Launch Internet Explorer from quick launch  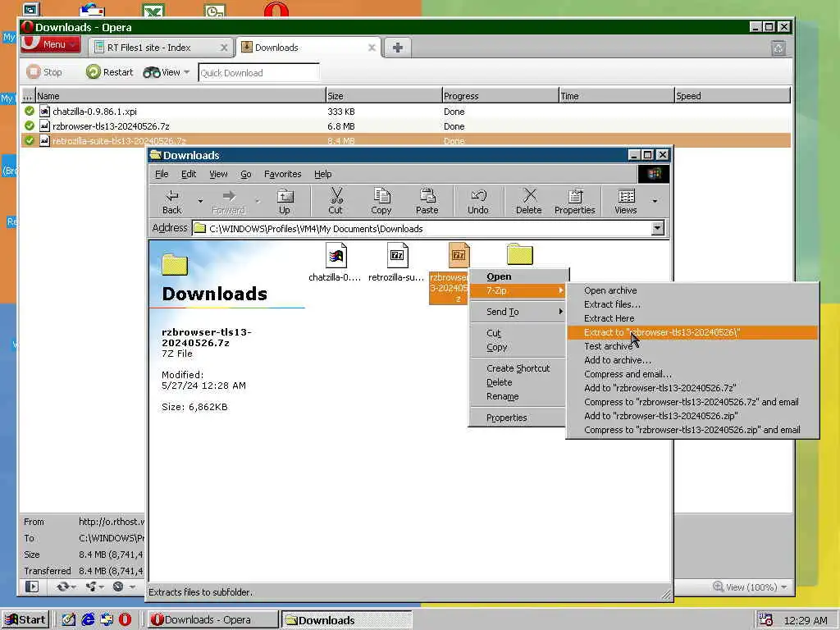coord(88,620)
